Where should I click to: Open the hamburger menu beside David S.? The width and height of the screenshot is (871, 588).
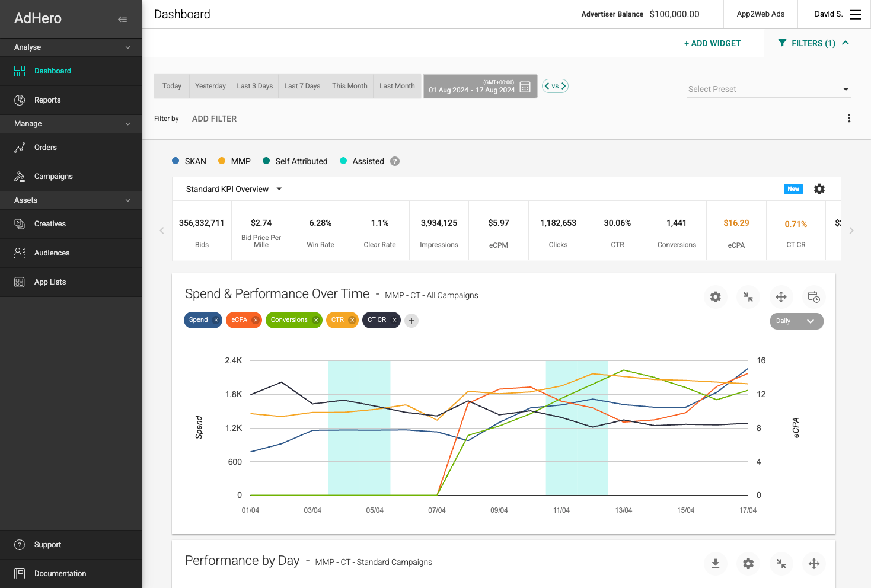[855, 14]
